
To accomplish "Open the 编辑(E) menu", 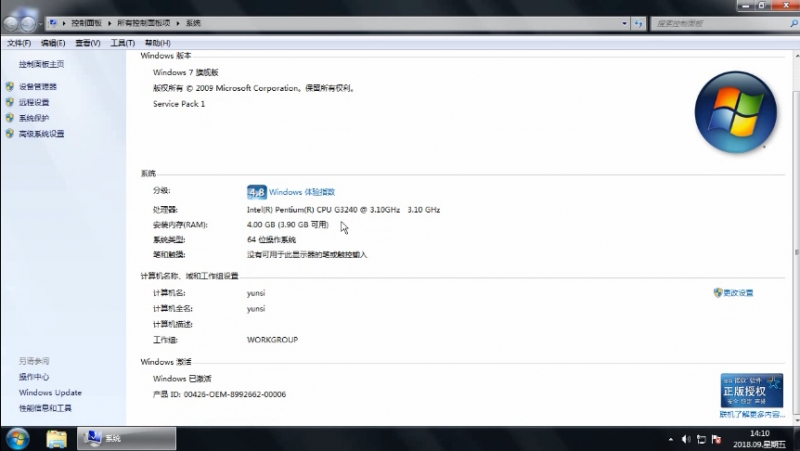I will click(53, 43).
